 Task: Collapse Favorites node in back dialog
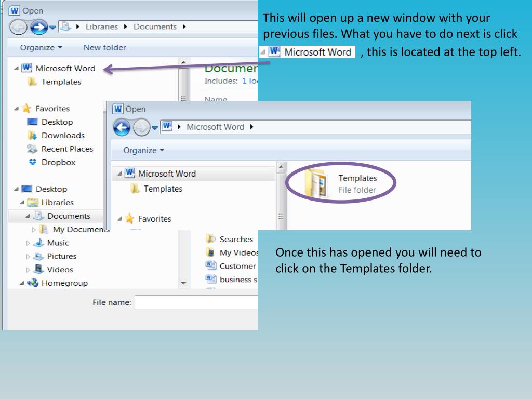point(16,109)
